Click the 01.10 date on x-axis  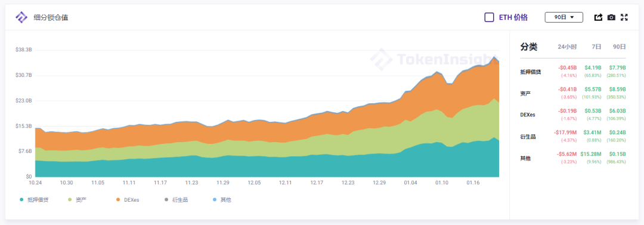point(441,183)
